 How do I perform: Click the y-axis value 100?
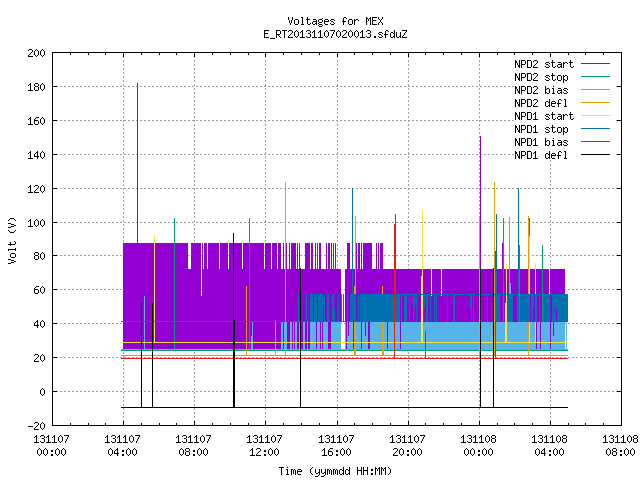click(x=36, y=222)
